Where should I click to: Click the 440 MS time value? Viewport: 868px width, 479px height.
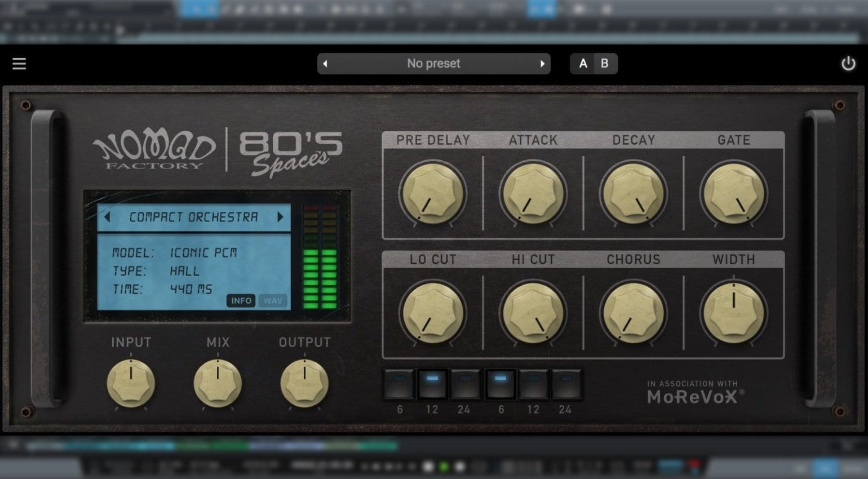tap(191, 289)
